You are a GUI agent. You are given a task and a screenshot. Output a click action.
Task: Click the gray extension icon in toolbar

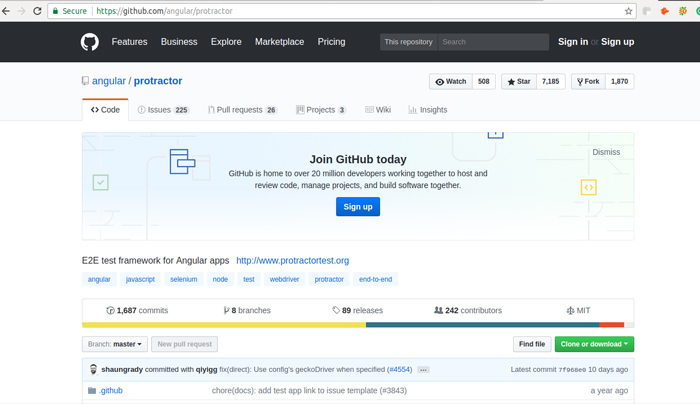[646, 11]
